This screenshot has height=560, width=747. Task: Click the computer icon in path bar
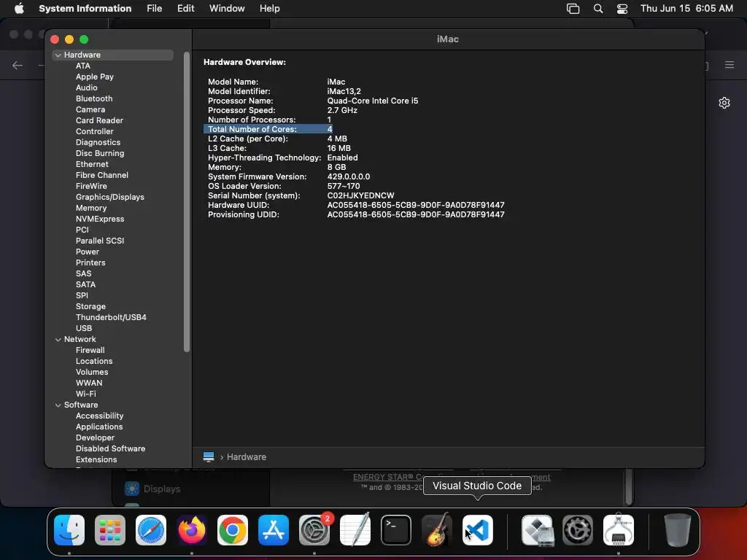209,456
